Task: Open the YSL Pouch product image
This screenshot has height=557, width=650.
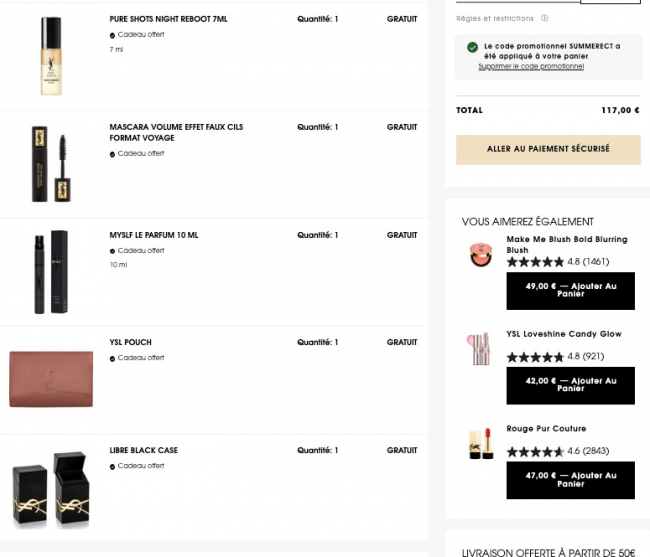Action: pos(51,379)
